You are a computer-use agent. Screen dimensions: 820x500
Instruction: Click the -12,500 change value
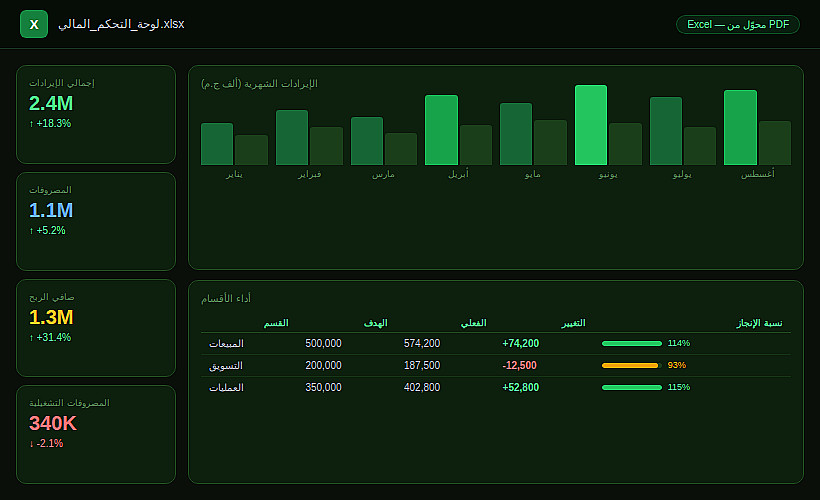click(x=520, y=366)
